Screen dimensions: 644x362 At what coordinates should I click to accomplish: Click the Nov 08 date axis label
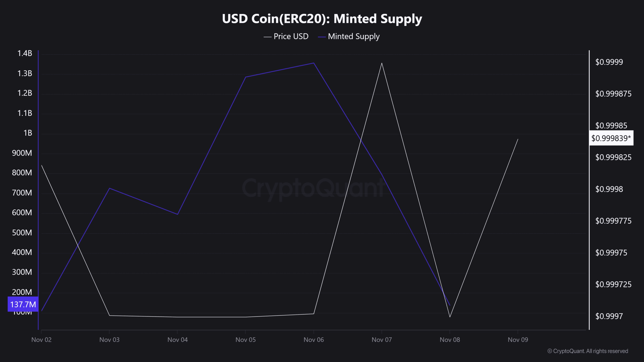coord(450,340)
